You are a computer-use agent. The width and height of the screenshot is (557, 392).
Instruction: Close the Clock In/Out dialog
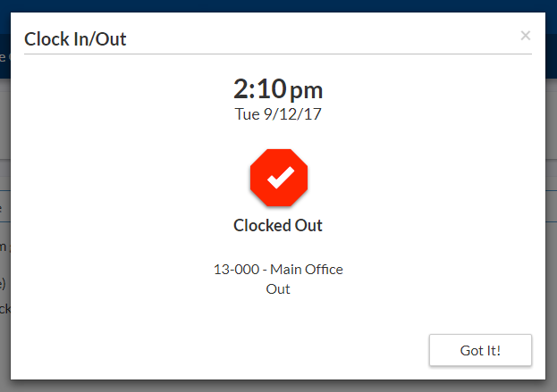click(525, 36)
